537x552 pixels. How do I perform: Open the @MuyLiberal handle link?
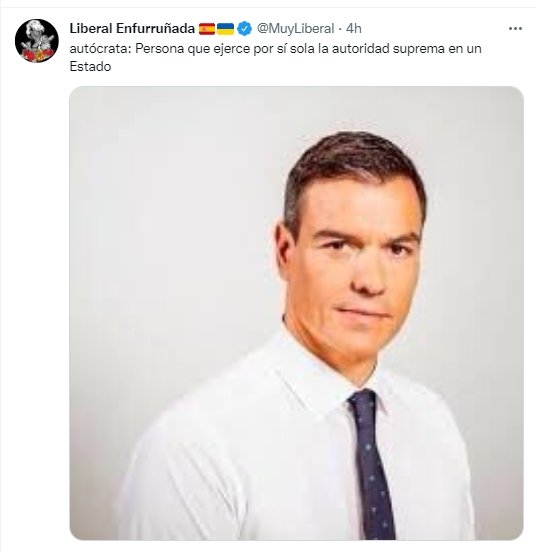295,29
